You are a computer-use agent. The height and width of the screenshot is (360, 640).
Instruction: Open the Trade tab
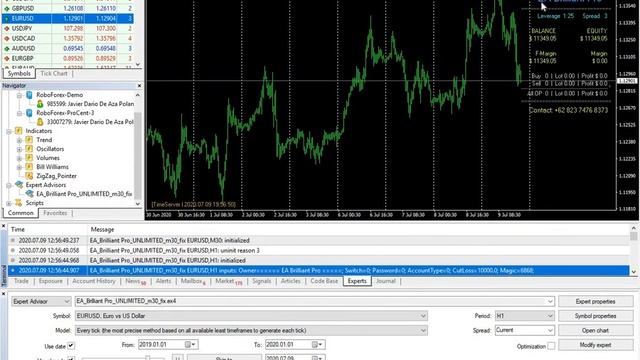[21, 281]
